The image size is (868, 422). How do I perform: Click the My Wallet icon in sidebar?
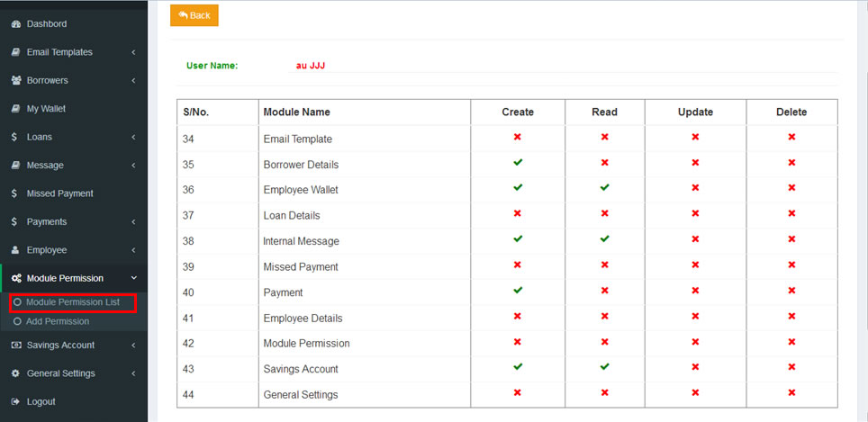tap(16, 109)
